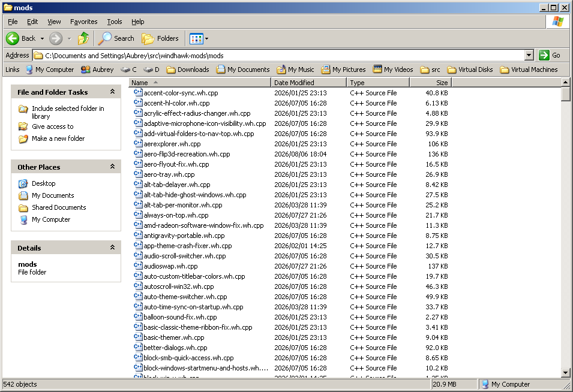This screenshot has width=573, height=392.
Task: Open the Help menu
Action: [138, 22]
